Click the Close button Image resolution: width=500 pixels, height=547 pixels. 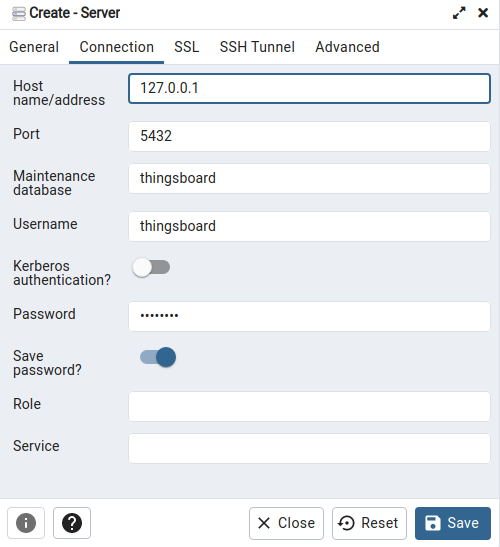(x=286, y=523)
